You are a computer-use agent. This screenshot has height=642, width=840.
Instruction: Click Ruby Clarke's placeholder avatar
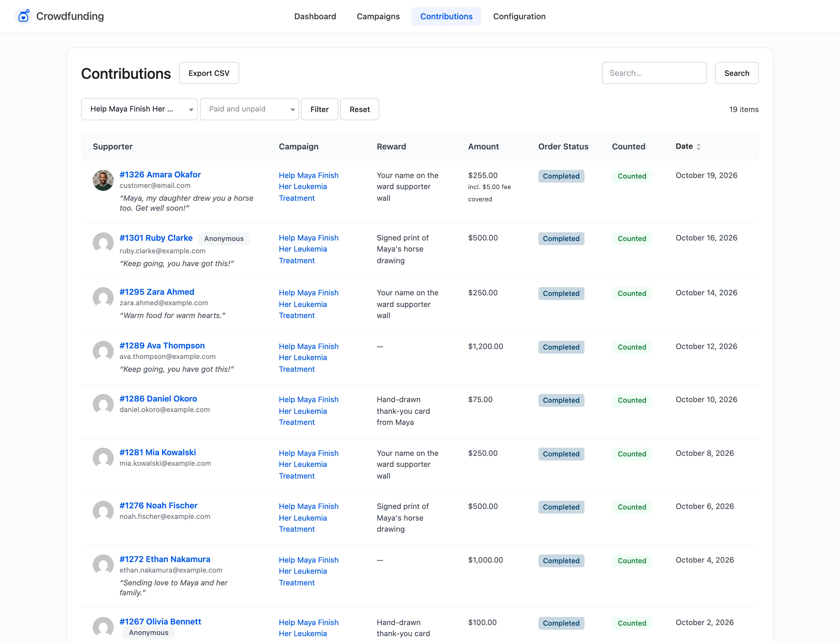tap(103, 243)
